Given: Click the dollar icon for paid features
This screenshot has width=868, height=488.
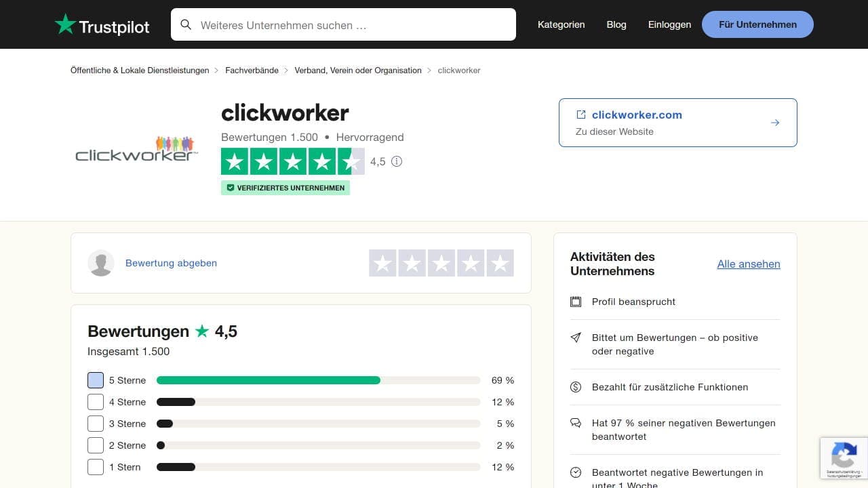Looking at the screenshot, I should tap(576, 387).
